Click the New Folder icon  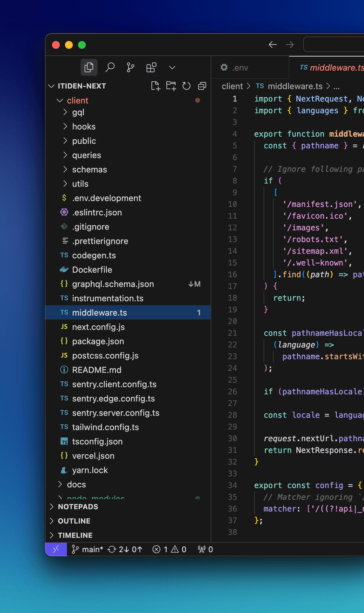(171, 86)
